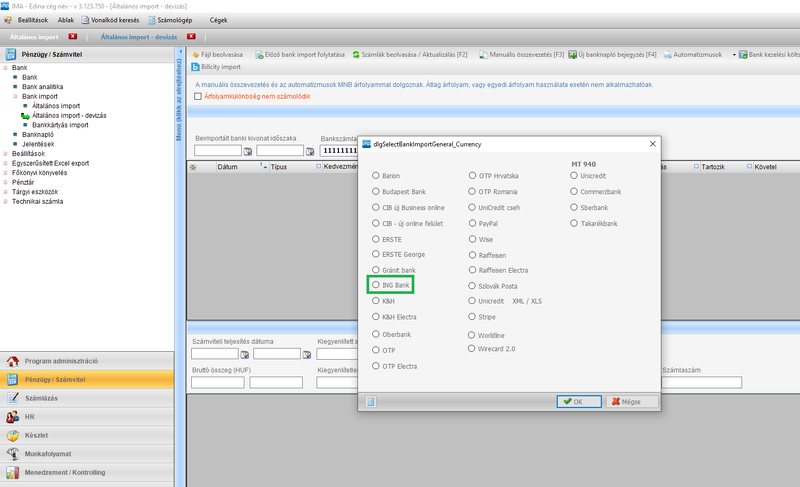Choose Commerzbank under MT 940
This screenshot has width=800, height=487.
click(x=574, y=191)
